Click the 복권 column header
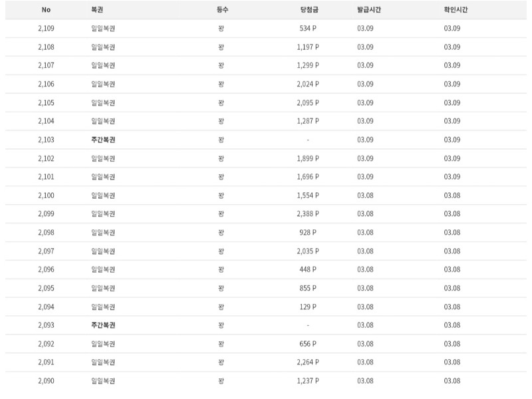The image size is (532, 399). (97, 10)
